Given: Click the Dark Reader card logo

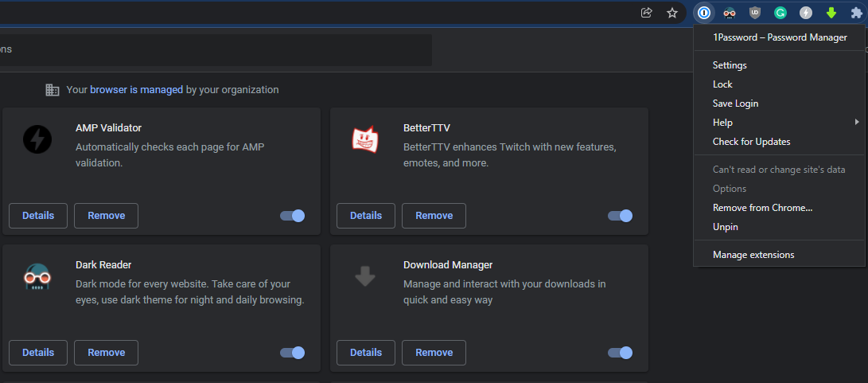Looking at the screenshot, I should [x=37, y=276].
